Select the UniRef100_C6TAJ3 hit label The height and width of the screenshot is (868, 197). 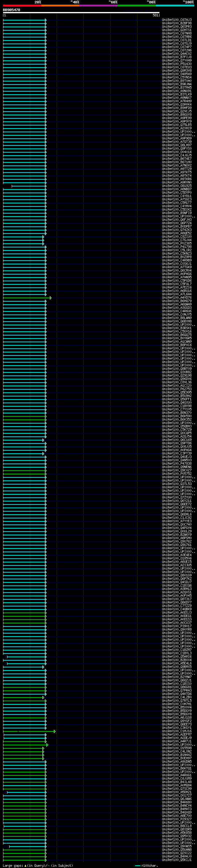tap(177, 20)
